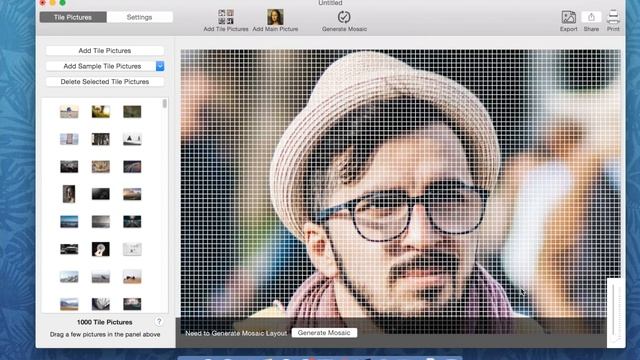Screen dimensions: 640x360
Task: Click the '1000 Tile Pictures' count label
Action: [x=104, y=322]
